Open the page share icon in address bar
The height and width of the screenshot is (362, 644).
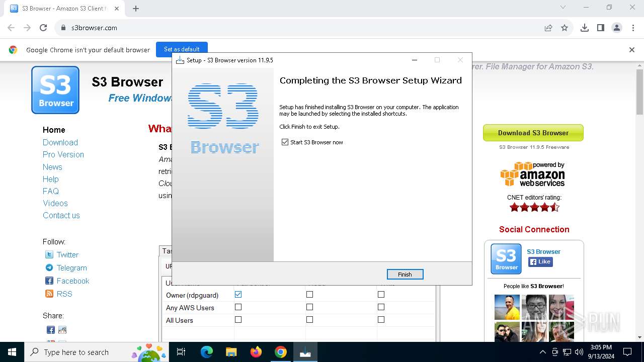click(x=548, y=28)
